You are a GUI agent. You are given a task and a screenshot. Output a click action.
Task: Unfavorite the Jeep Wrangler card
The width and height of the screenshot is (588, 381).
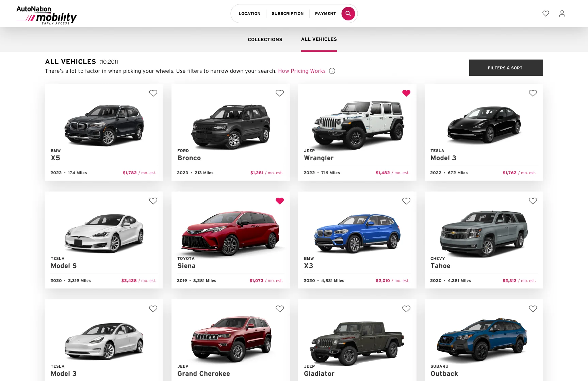(406, 93)
